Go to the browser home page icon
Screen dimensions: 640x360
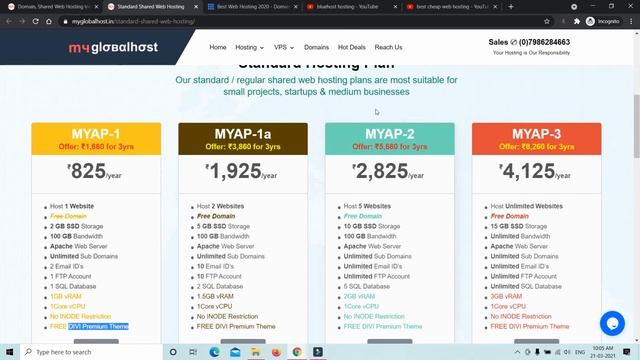click(x=49, y=21)
